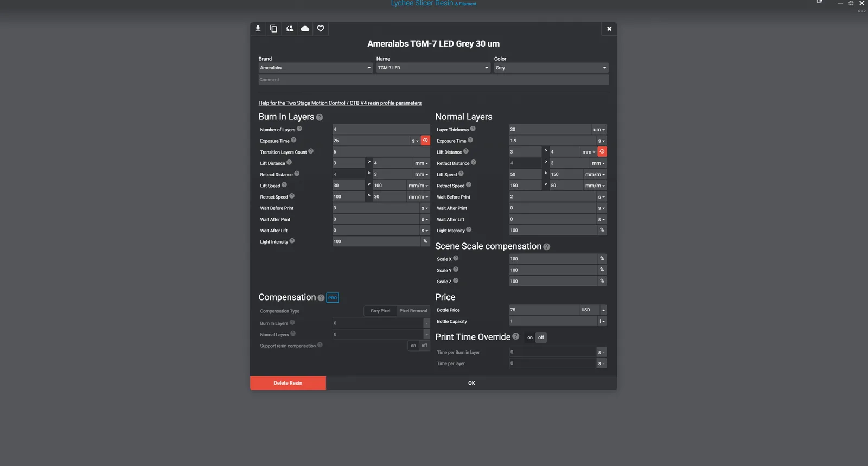The image size is (868, 466).
Task: Click Transition Layers Count field showing 6
Action: tap(381, 152)
